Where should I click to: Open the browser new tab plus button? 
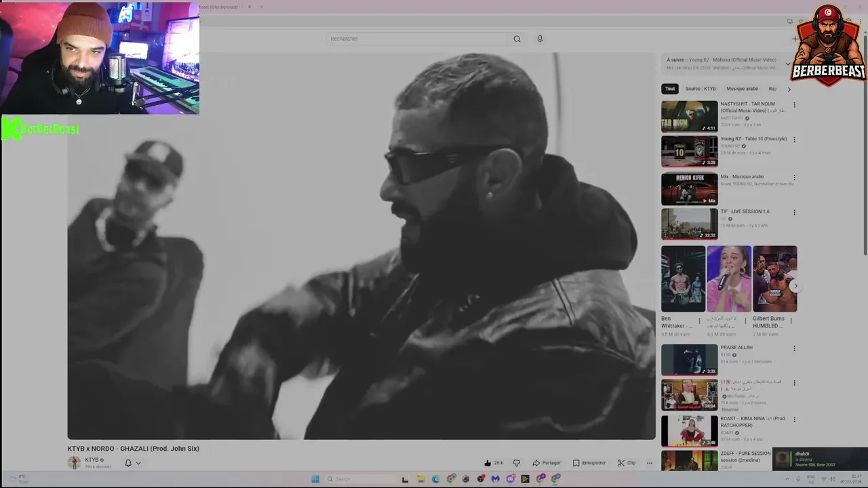[x=261, y=7]
